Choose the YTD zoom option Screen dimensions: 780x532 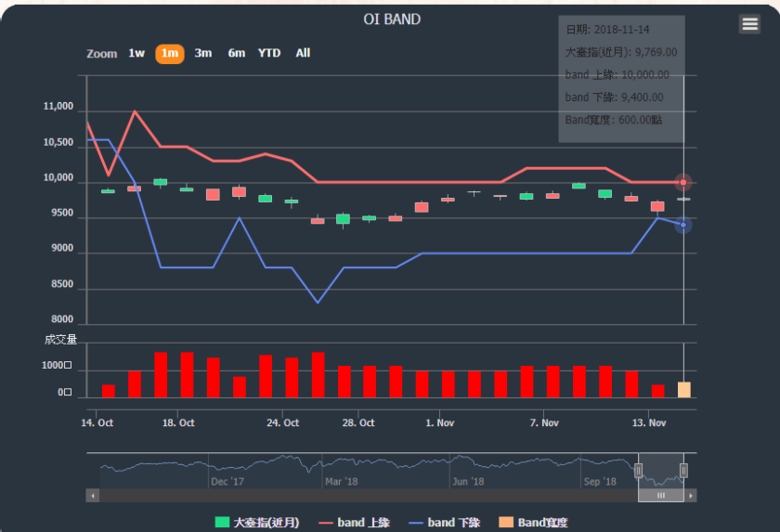tap(269, 53)
